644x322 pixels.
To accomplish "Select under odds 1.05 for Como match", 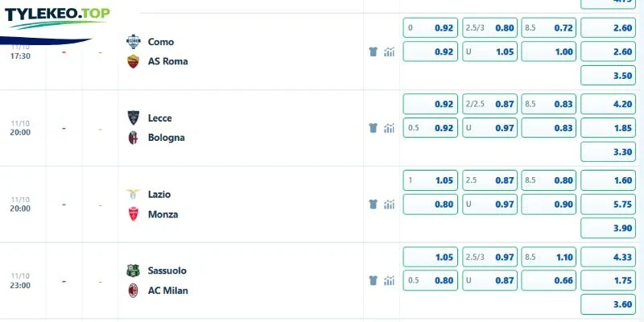I will (489, 52).
